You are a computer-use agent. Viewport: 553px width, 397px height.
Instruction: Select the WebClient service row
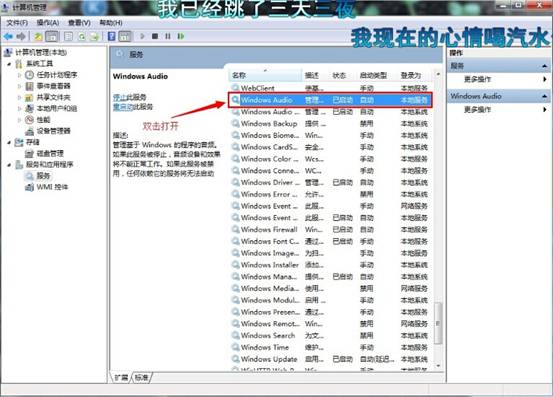(x=331, y=88)
